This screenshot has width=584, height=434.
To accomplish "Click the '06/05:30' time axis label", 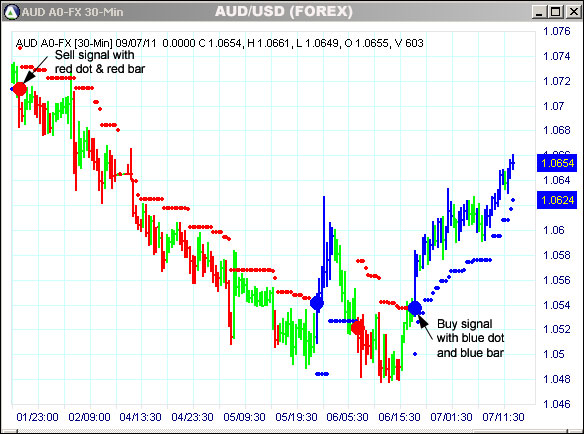I will (x=347, y=417).
